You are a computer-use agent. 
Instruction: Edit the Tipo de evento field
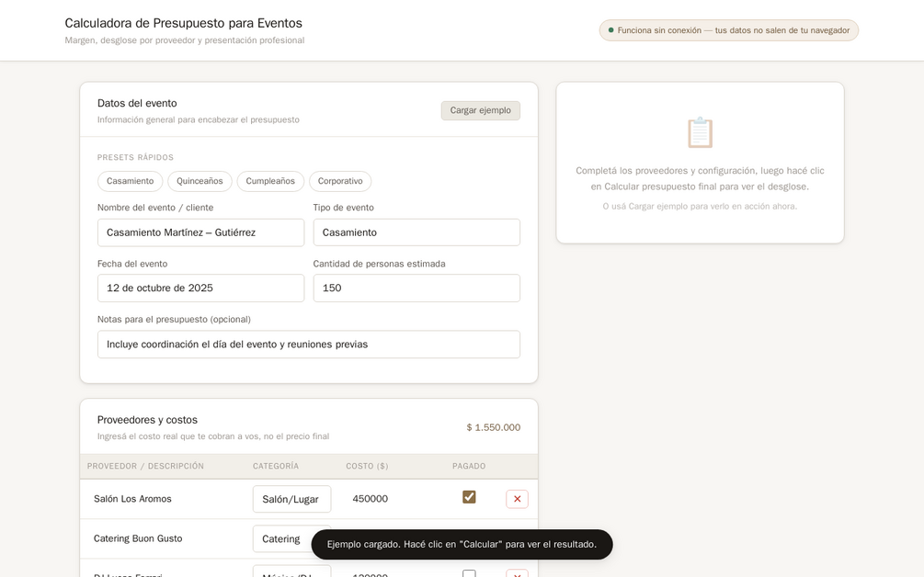click(416, 232)
